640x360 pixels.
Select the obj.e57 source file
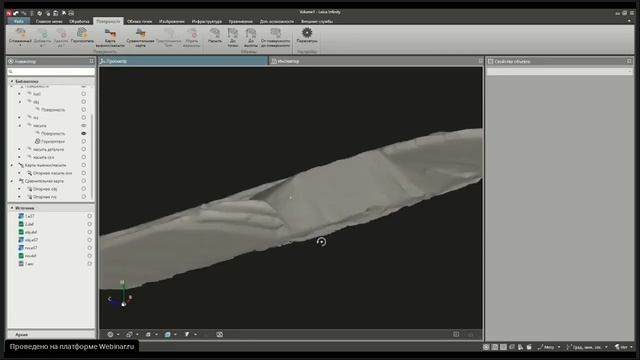(31, 240)
